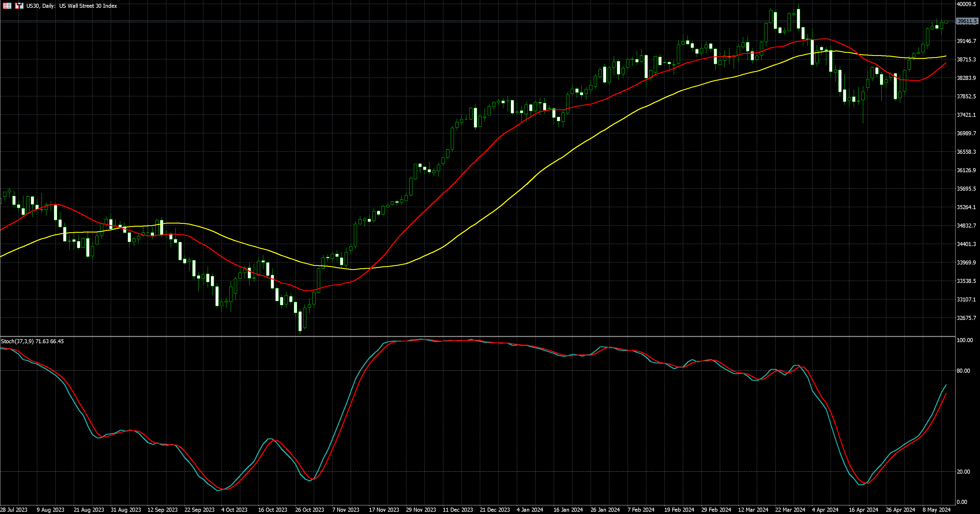
Task: Click the 8 May 2024 date label
Action: click(937, 509)
